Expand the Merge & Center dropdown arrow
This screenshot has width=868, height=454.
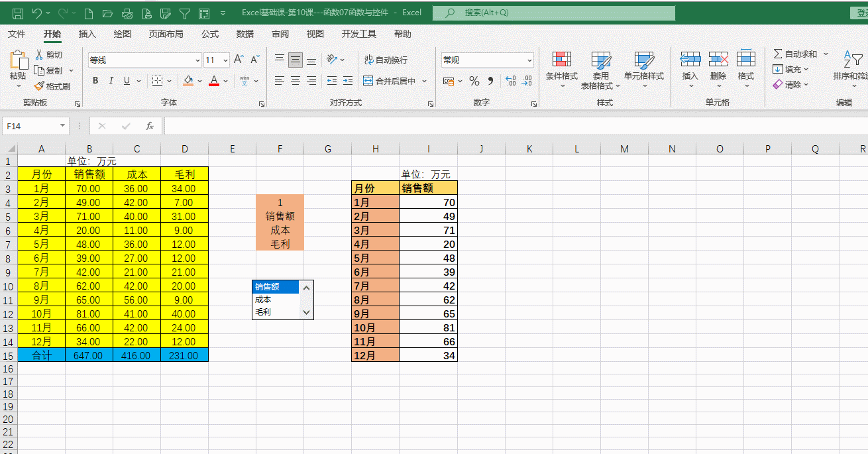click(x=424, y=81)
